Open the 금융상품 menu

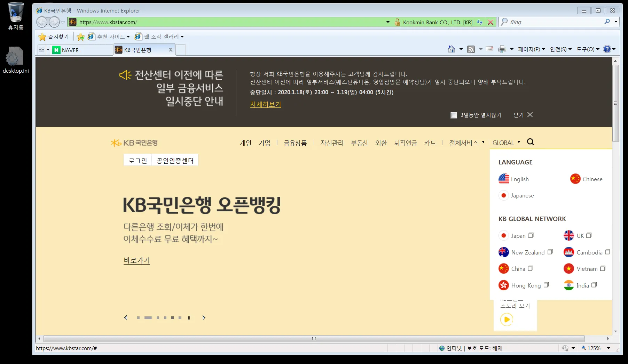coord(295,143)
